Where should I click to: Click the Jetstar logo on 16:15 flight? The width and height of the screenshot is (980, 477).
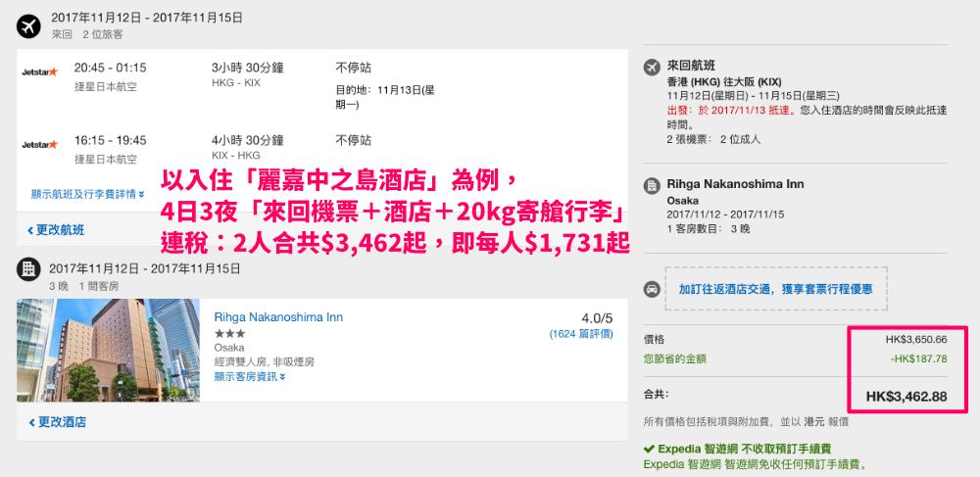(39, 145)
